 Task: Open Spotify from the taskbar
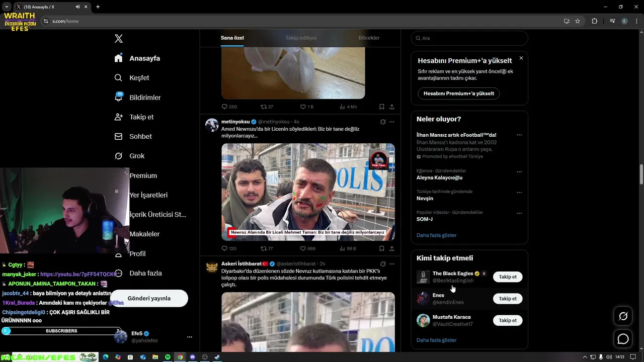(x=168, y=357)
